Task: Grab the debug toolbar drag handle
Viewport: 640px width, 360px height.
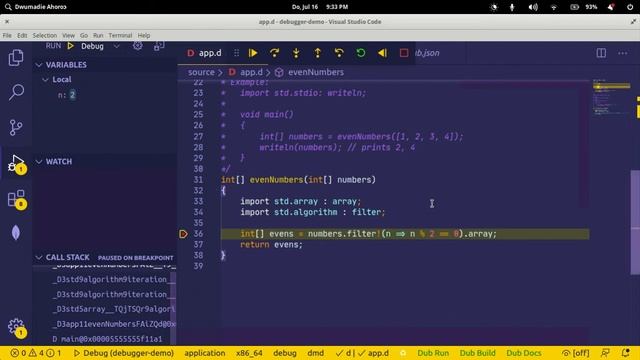Action: coord(236,53)
